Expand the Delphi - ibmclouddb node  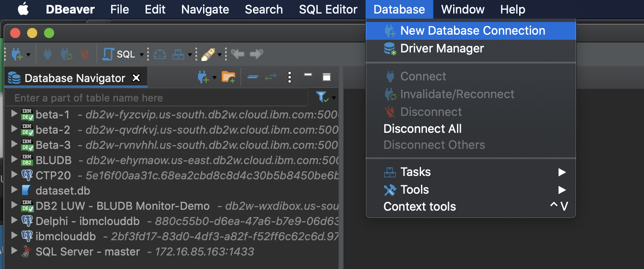click(x=14, y=220)
